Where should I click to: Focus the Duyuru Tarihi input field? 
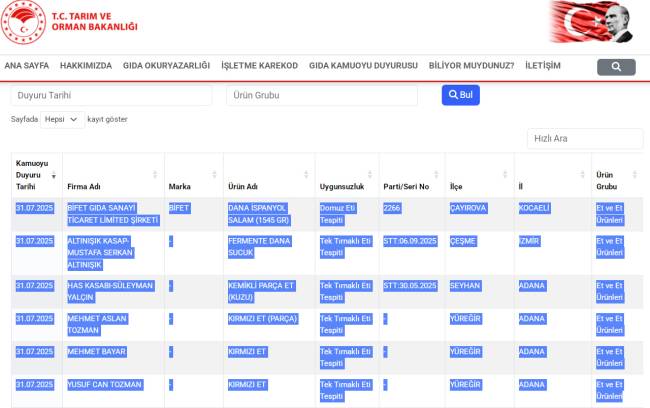tap(111, 95)
